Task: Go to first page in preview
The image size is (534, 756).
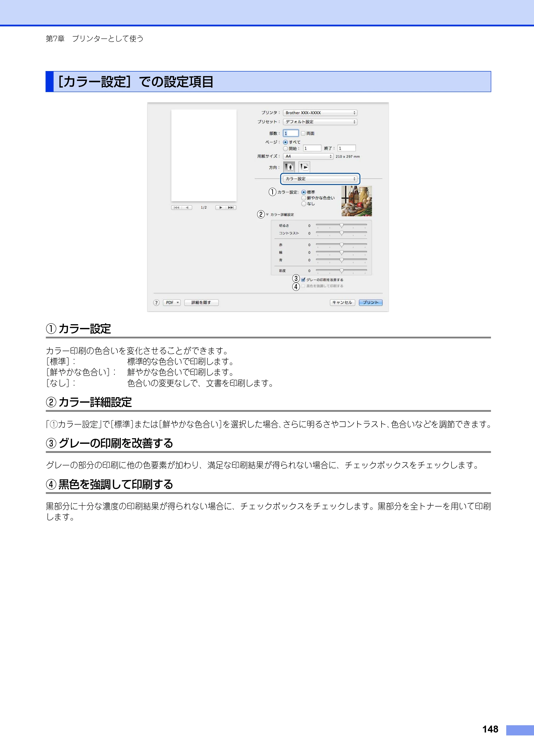Action: (176, 207)
